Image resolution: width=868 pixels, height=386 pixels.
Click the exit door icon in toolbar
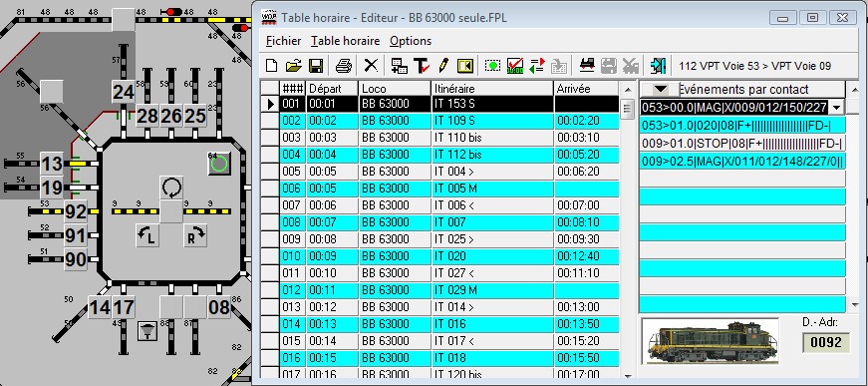[x=658, y=66]
